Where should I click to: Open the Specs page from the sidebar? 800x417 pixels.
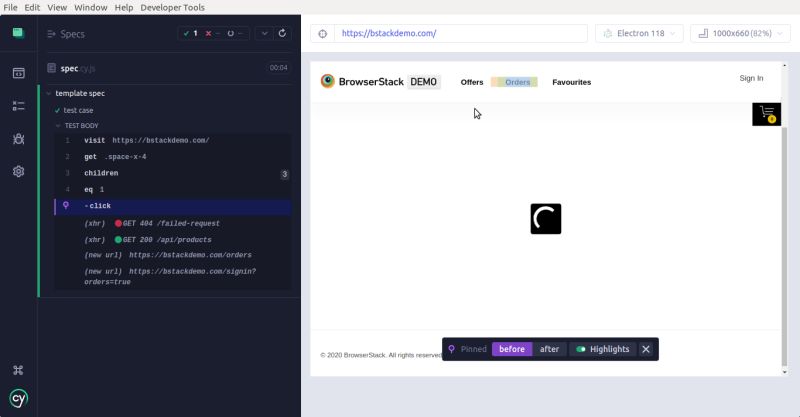[x=18, y=73]
